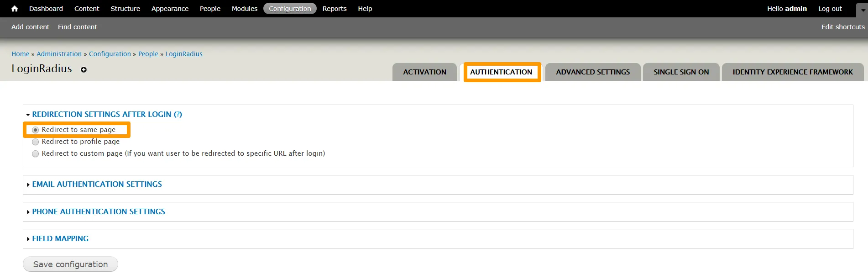868x275 pixels.
Task: Open the Identity Experience Framework tab
Action: tap(793, 72)
